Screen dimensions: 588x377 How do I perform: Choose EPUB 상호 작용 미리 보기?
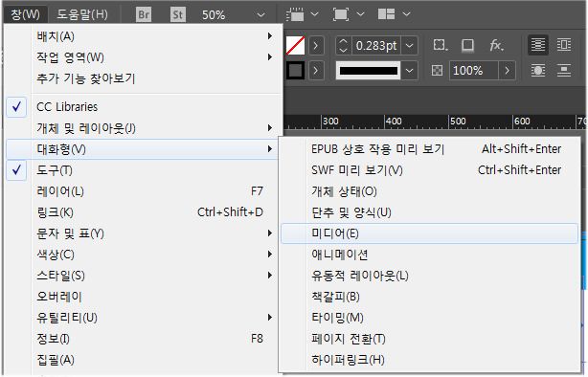[x=430, y=149]
